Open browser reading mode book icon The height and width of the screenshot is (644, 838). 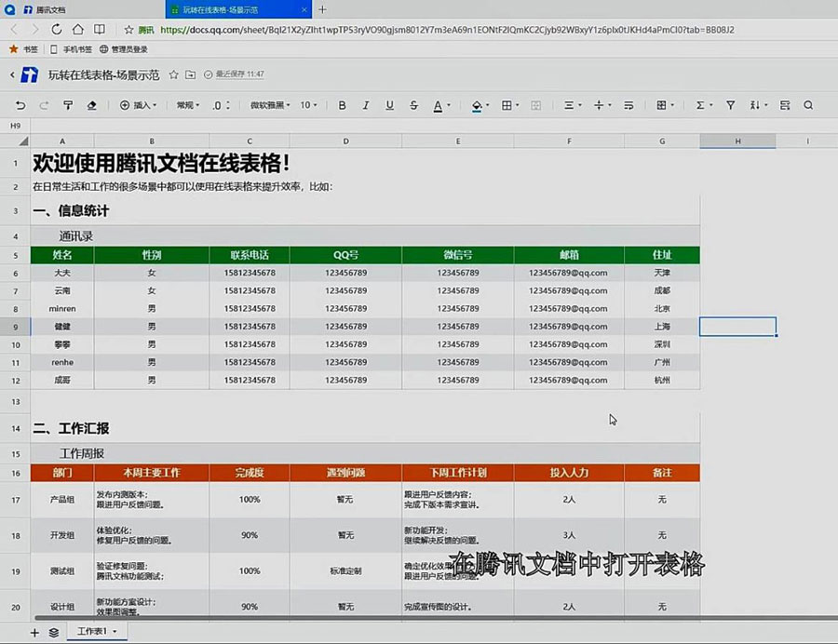coord(100,30)
